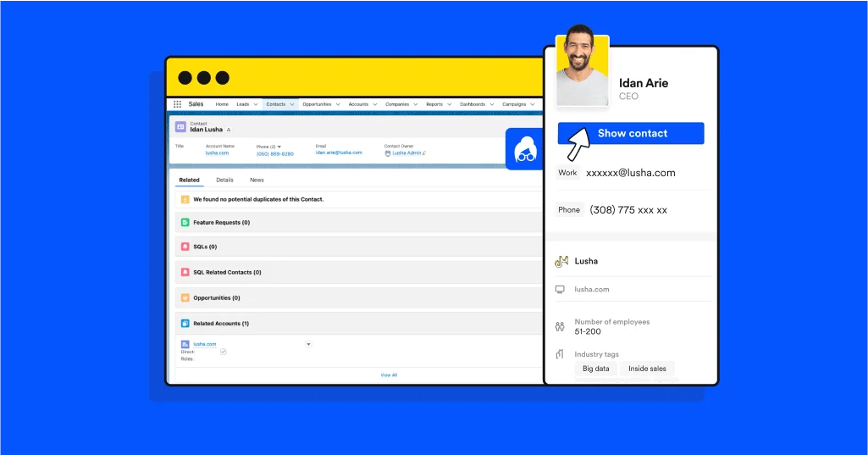The height and width of the screenshot is (455, 868).
Task: Click the Opportunities orange crown icon
Action: click(x=185, y=297)
